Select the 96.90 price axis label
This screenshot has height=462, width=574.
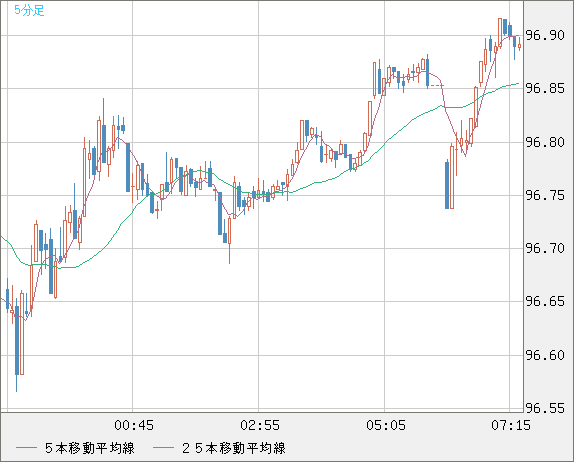545,36
